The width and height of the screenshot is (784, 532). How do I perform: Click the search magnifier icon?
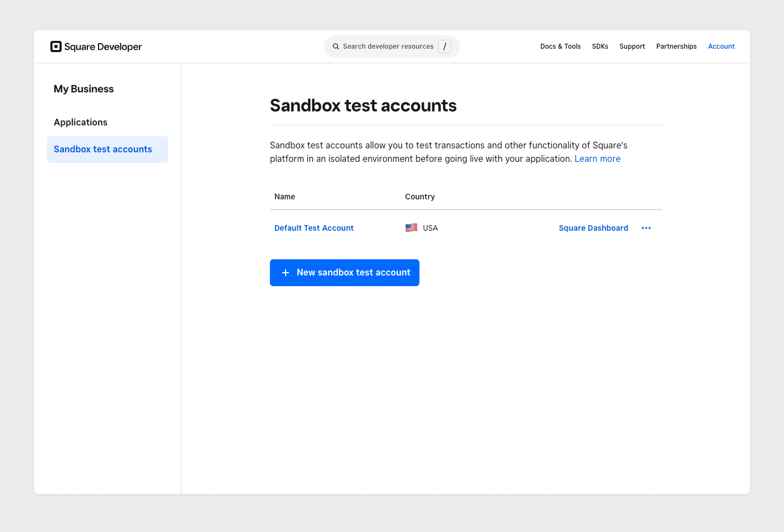pyautogui.click(x=336, y=46)
